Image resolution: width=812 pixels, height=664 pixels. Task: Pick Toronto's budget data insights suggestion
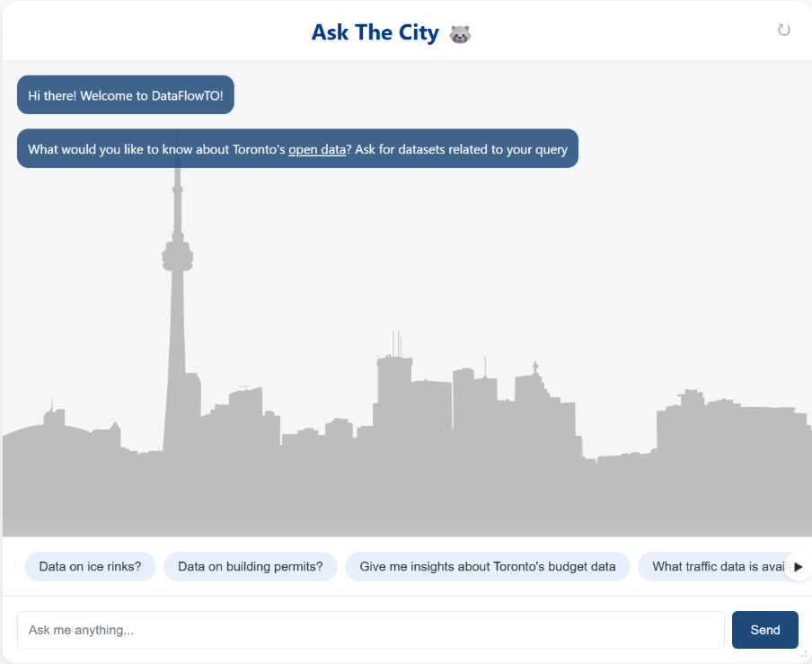point(488,567)
